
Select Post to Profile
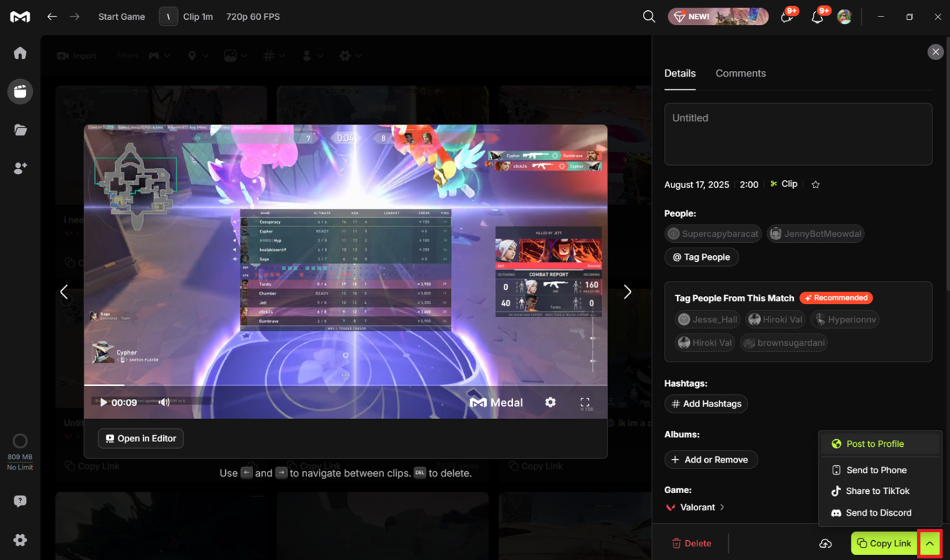880,444
